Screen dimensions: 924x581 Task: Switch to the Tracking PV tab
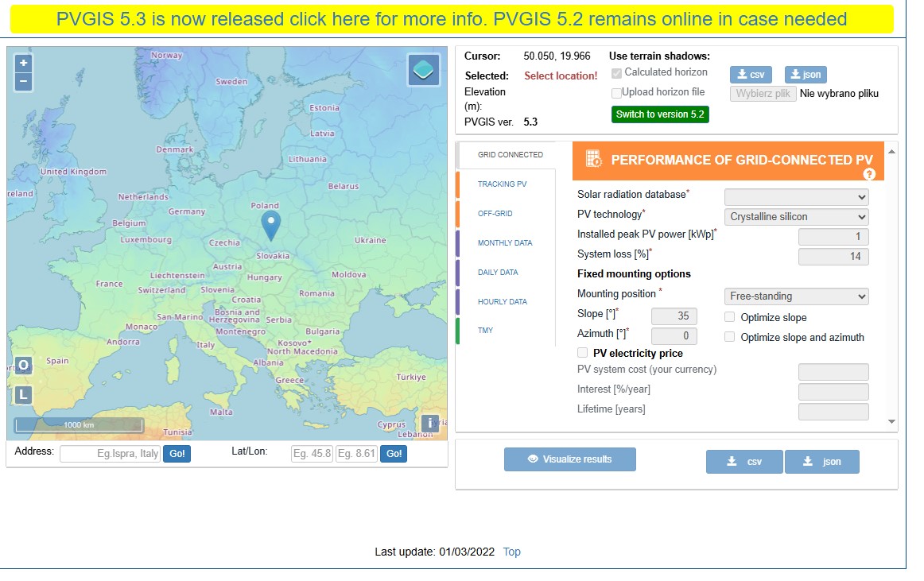tap(502, 184)
